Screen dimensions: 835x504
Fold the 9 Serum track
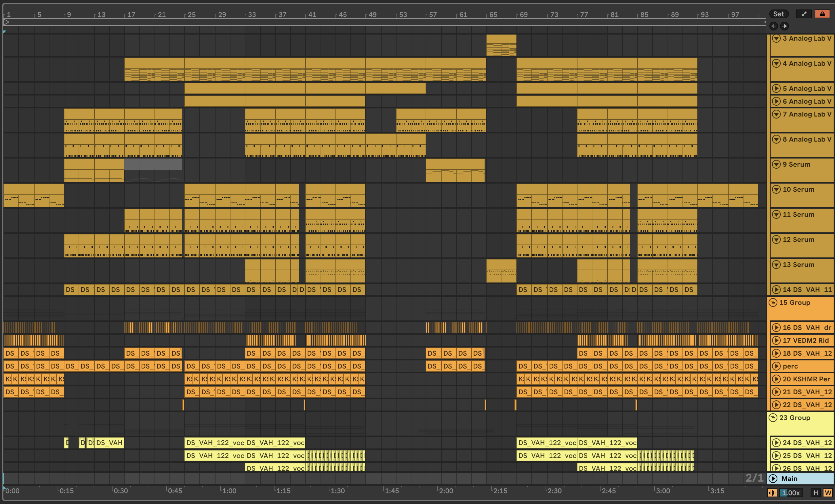776,165
